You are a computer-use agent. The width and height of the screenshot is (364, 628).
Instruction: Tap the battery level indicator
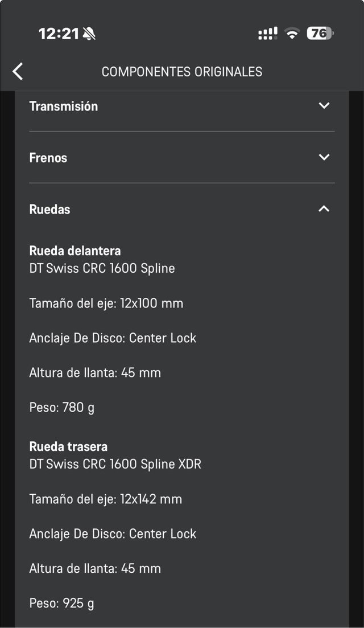320,34
